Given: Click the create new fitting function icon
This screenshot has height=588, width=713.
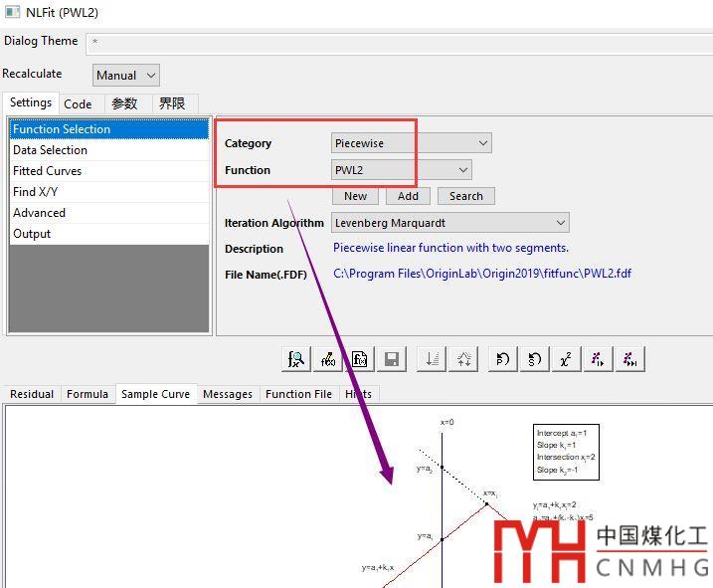Looking at the screenshot, I should [360, 359].
